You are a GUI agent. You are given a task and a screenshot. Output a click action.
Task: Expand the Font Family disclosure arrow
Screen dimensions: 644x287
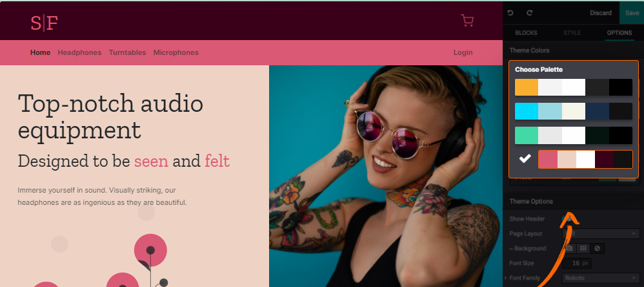coord(506,278)
